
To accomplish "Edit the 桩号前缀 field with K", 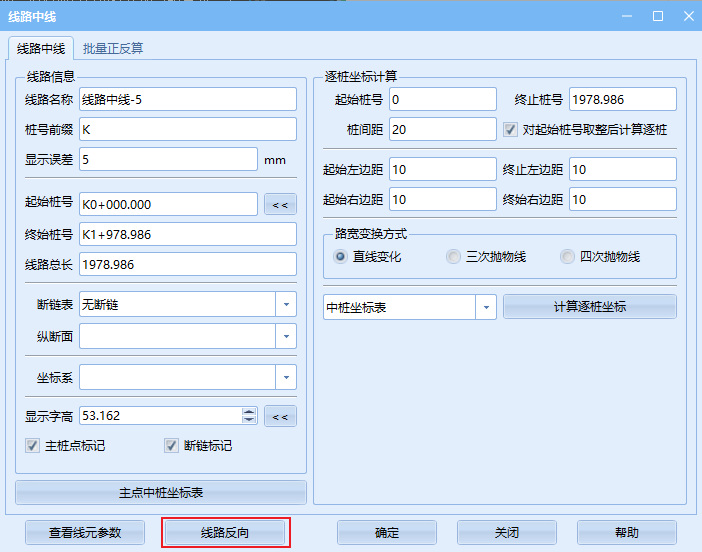I will (x=188, y=129).
